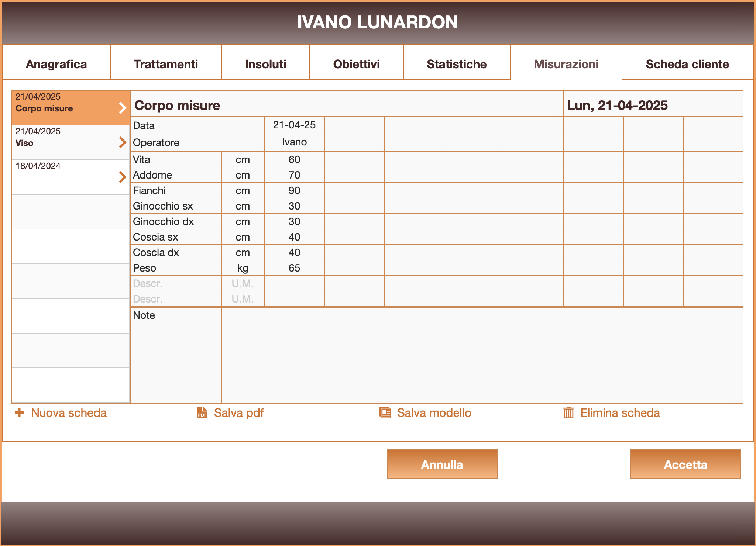The width and height of the screenshot is (756, 546).
Task: Click the first empty Descr. field
Action: tap(176, 283)
